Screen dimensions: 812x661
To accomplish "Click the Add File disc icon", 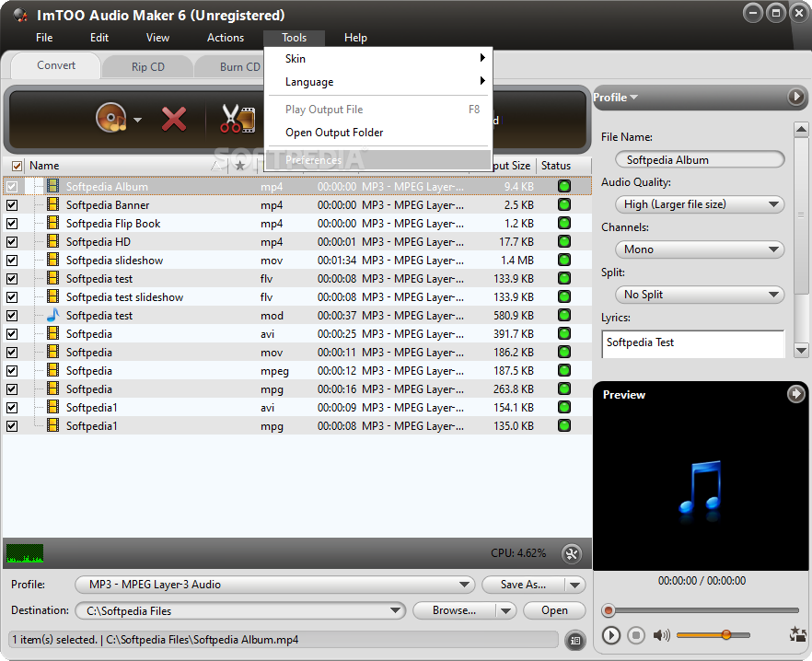I will [111, 118].
